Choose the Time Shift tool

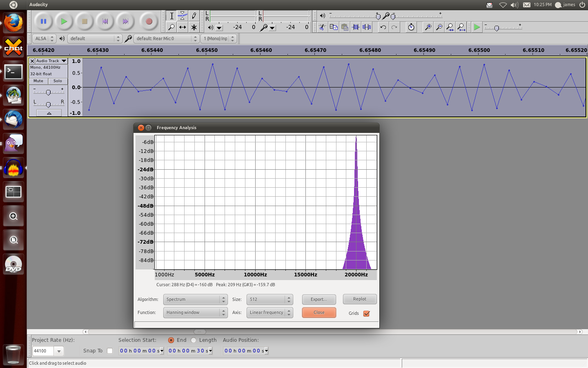183,27
